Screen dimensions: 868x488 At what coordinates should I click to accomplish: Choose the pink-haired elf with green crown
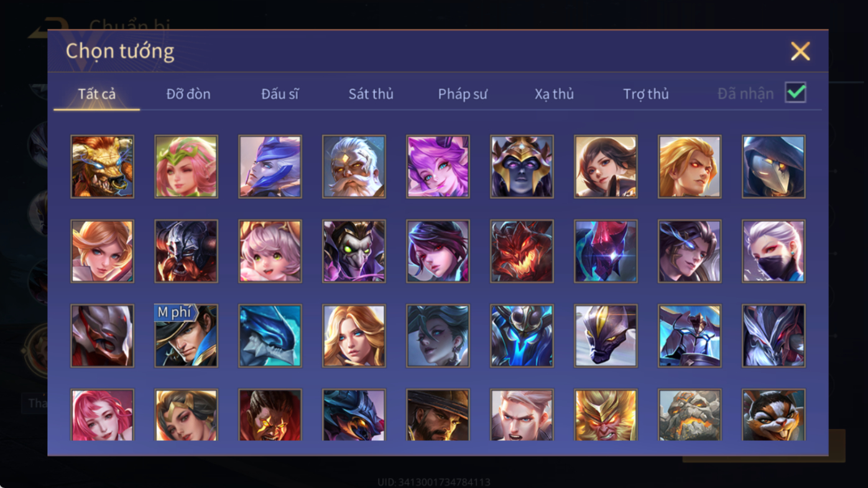(186, 167)
